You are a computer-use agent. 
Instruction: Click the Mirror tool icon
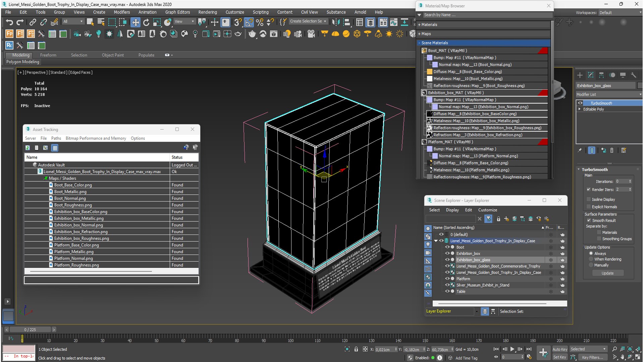tap(336, 22)
